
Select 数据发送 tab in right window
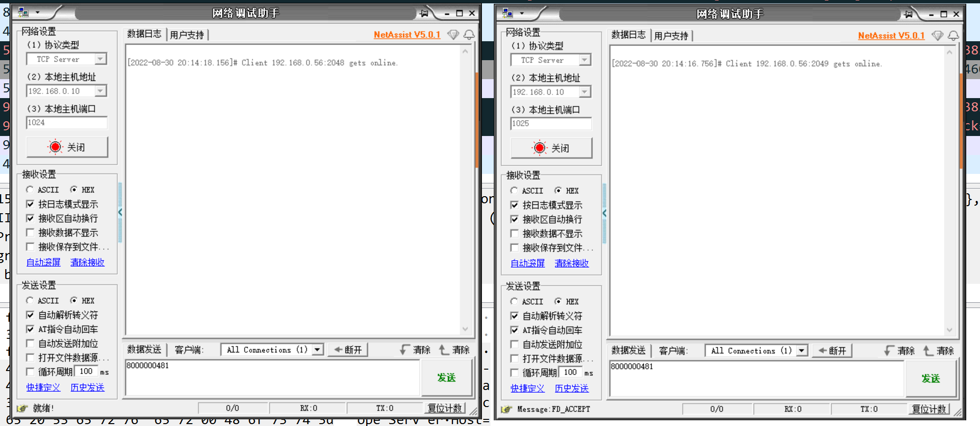click(629, 351)
